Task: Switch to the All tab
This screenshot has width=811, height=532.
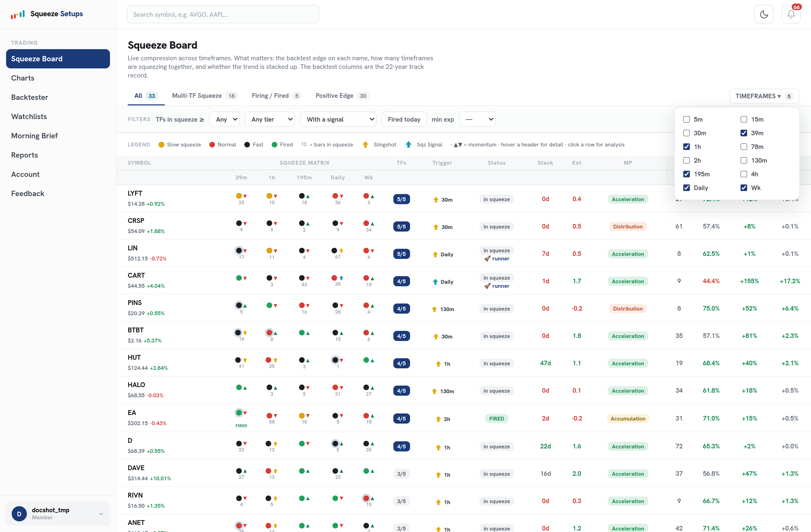Action: (146, 96)
